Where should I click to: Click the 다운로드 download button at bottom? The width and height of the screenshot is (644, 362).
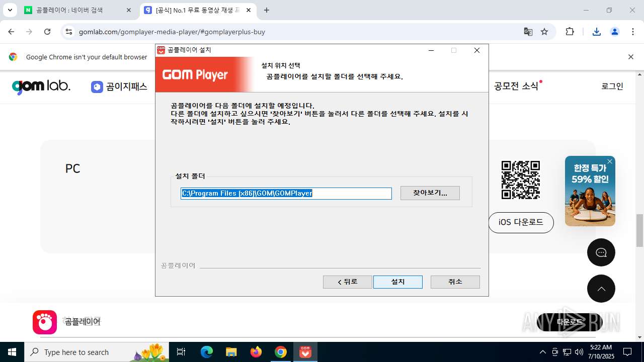coord(570,322)
